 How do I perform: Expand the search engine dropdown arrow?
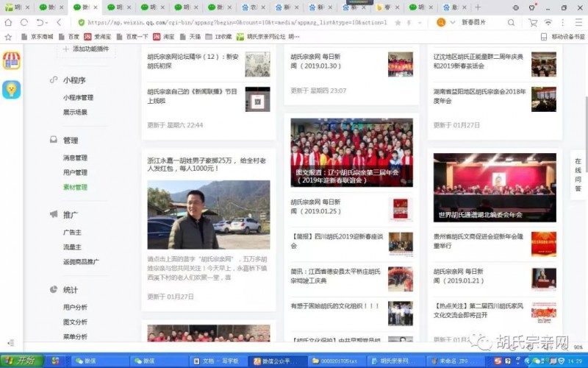452,23
